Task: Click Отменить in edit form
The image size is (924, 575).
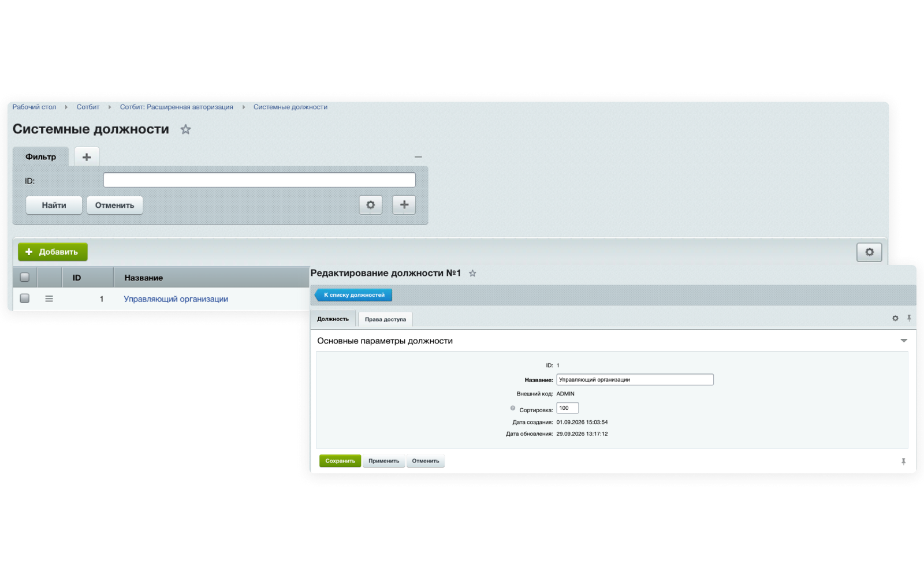Action: [426, 461]
